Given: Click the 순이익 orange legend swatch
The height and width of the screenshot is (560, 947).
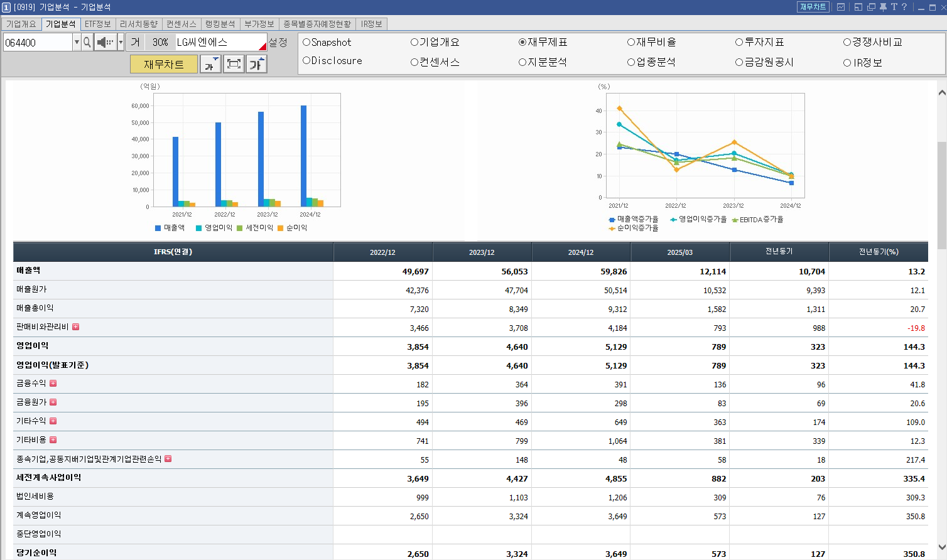Looking at the screenshot, I should click(x=281, y=228).
